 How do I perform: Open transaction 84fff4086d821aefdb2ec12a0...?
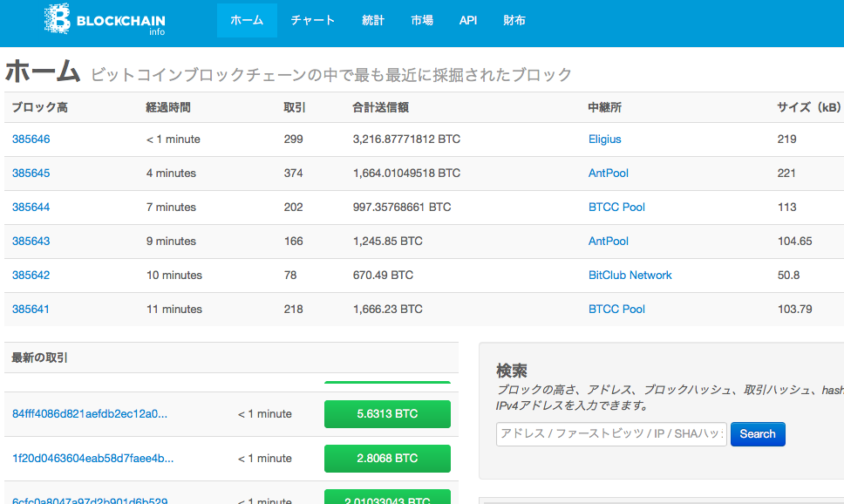[x=90, y=413]
